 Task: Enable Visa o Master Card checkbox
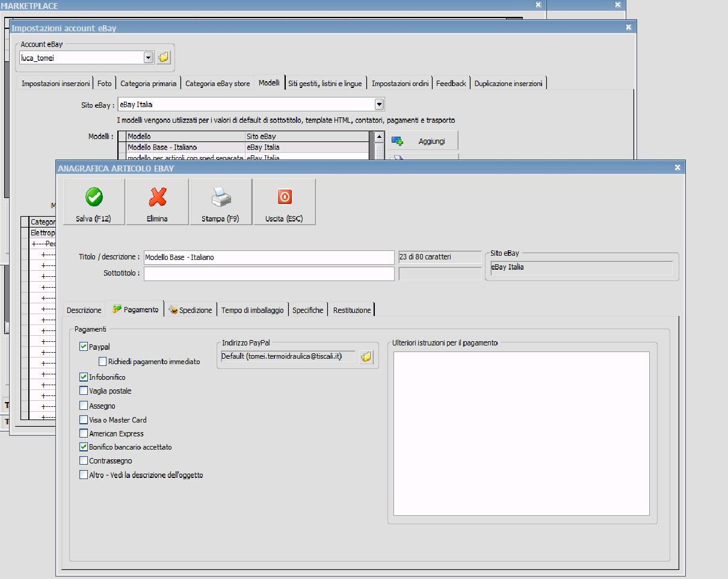(84, 420)
